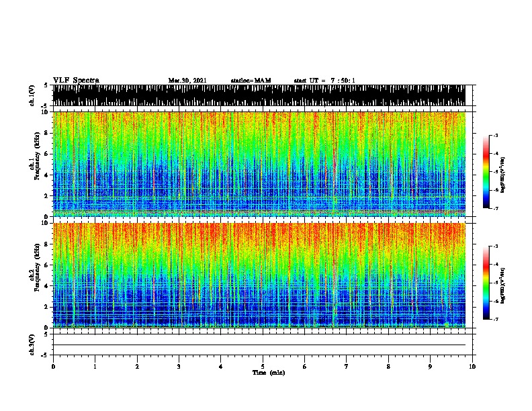Click the time-axis tick label "5" above "Time (min)"

(x=263, y=367)
